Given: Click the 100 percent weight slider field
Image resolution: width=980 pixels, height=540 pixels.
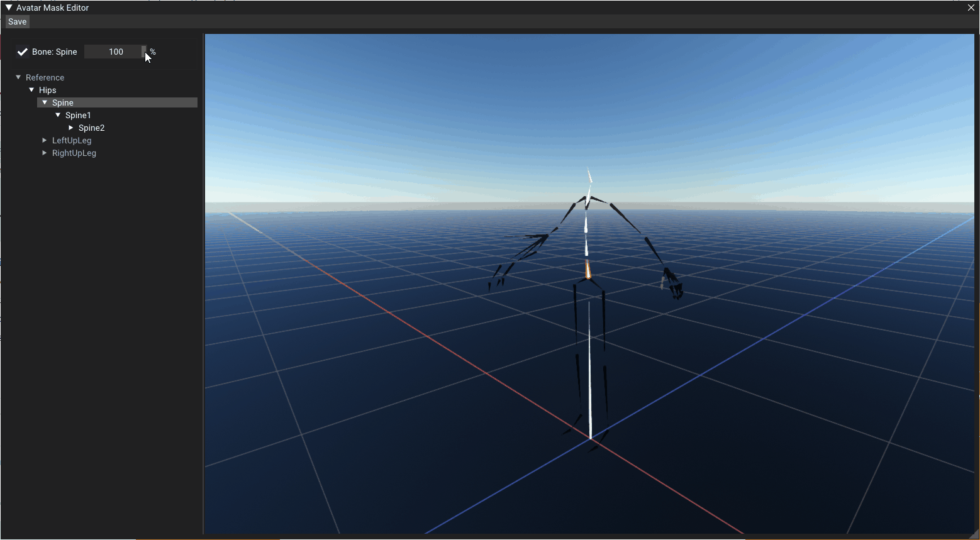Looking at the screenshot, I should click(x=116, y=52).
